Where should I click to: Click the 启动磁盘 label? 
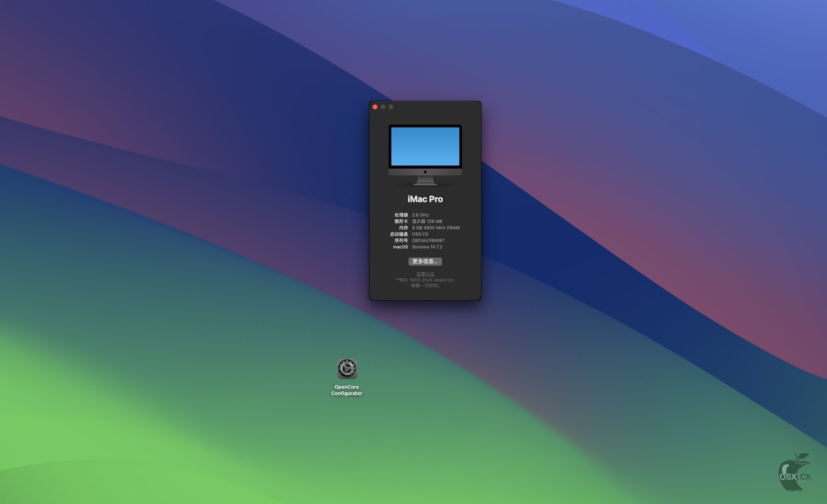[399, 234]
